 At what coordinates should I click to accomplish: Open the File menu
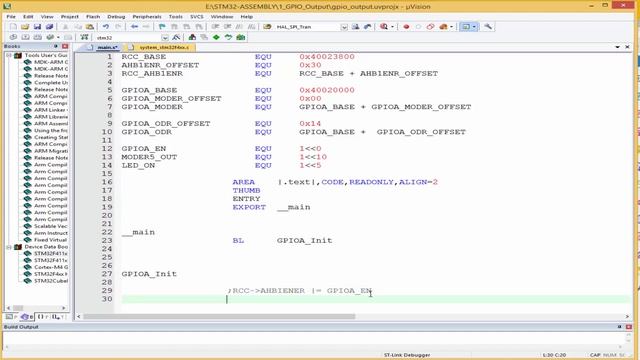click(x=11, y=17)
